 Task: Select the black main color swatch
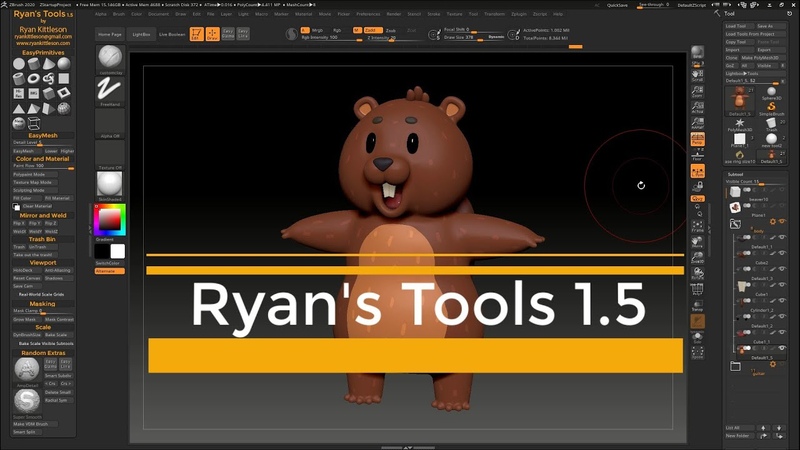point(102,251)
